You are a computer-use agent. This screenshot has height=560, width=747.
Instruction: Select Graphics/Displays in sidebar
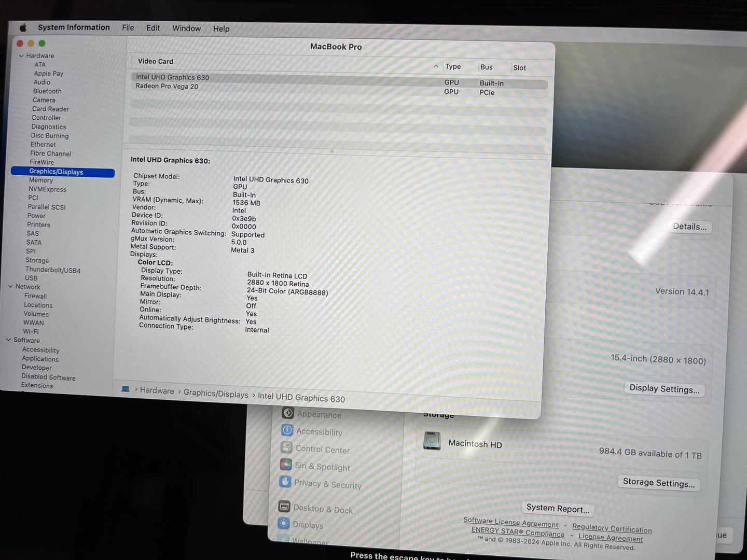coord(63,172)
